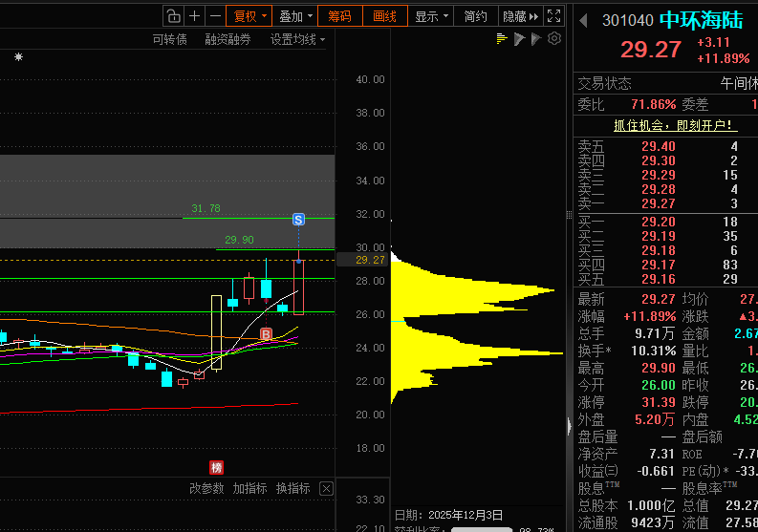
Task: Close indicator panel with X box
Action: pos(326,488)
